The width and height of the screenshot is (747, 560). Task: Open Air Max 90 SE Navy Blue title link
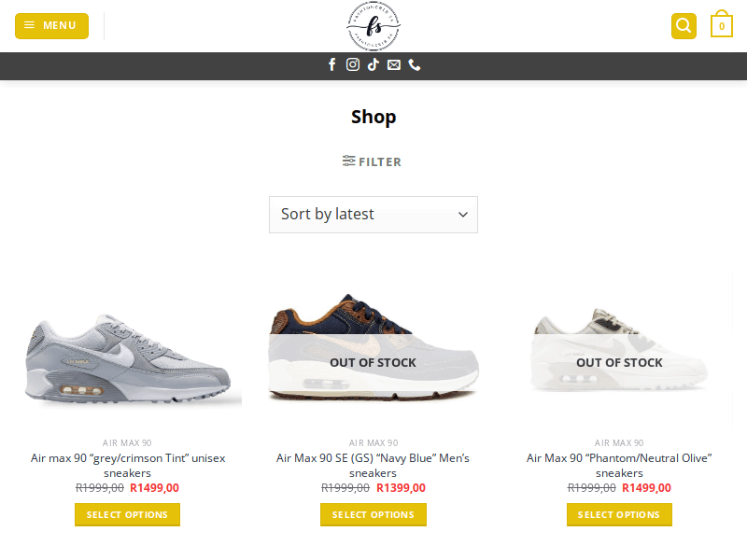coord(373,465)
